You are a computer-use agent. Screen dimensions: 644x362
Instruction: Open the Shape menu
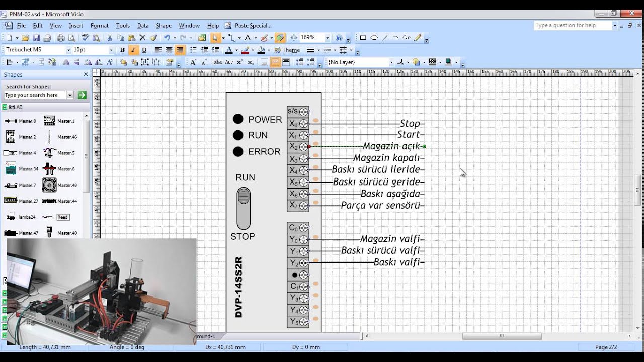164,26
